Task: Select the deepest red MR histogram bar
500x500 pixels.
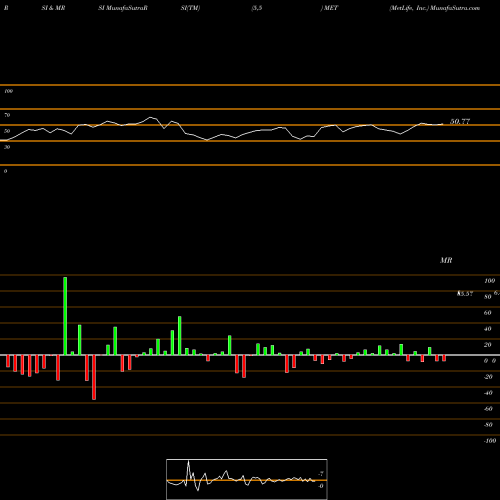Action: coord(94,377)
